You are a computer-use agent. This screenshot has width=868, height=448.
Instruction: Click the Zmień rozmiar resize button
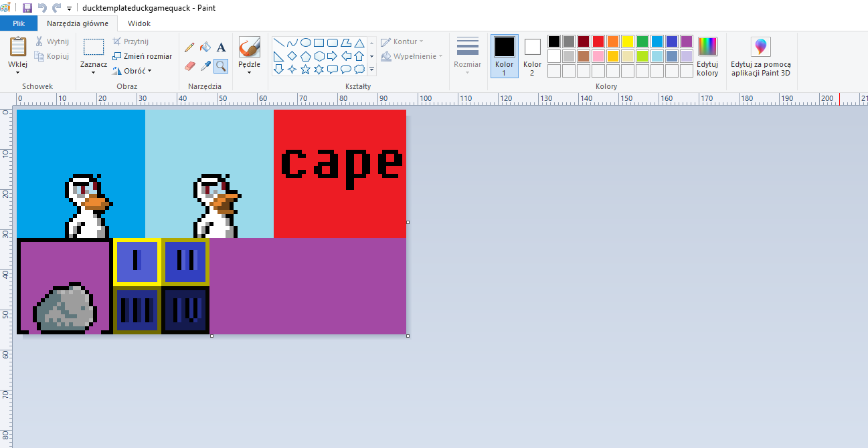142,56
